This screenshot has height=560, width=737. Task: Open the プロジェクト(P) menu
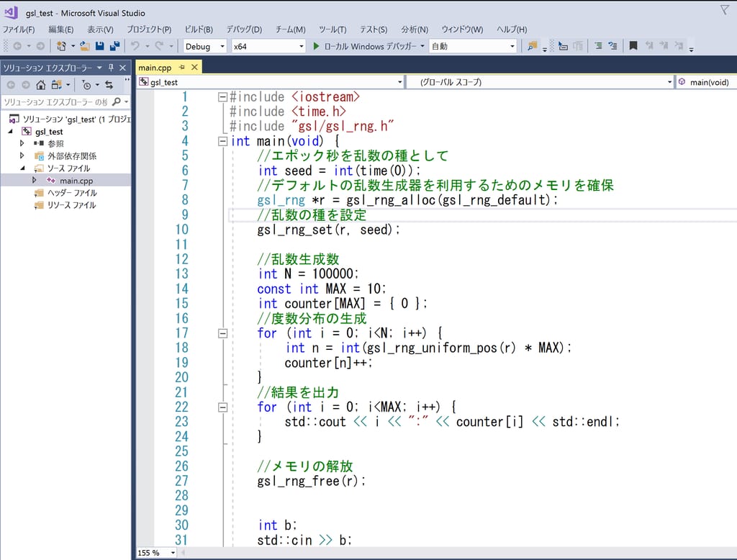pyautogui.click(x=149, y=30)
